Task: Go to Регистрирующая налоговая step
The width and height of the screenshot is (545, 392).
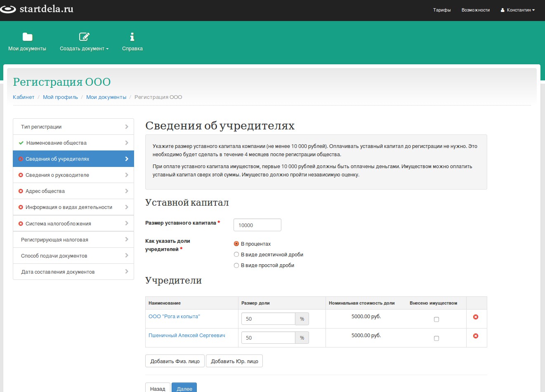Action: 73,239
